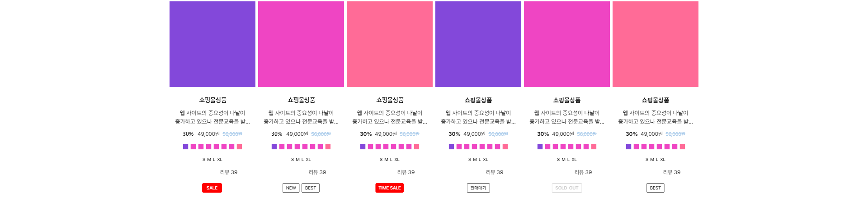This screenshot has height=203, width=868.
Task: Open purple thumbnail of the SALE product
Action: (212, 44)
